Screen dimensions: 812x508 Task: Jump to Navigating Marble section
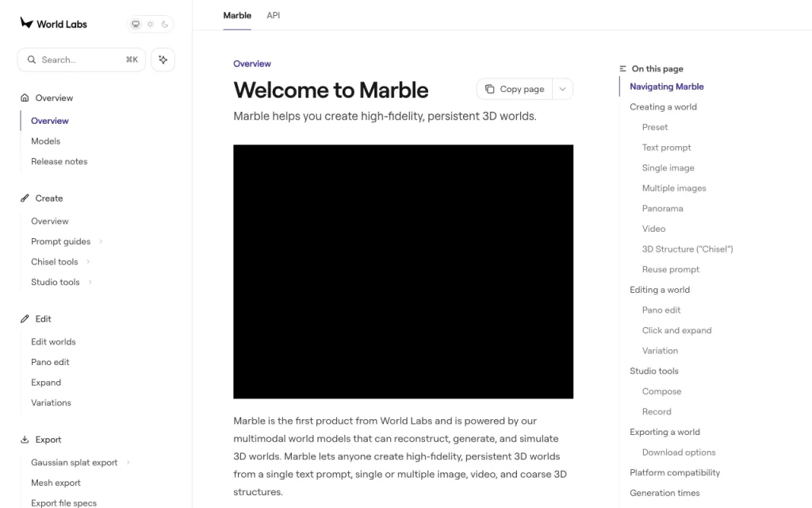pyautogui.click(x=666, y=87)
